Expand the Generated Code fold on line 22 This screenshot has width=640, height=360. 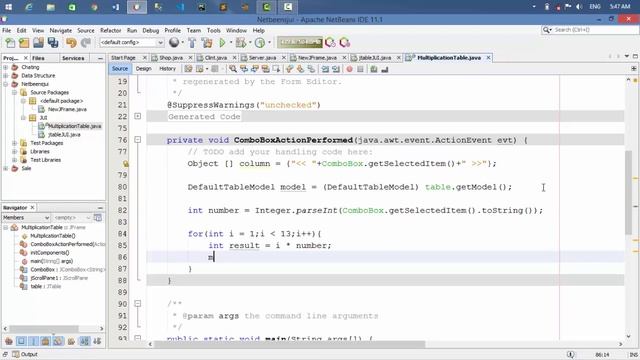tap(138, 116)
